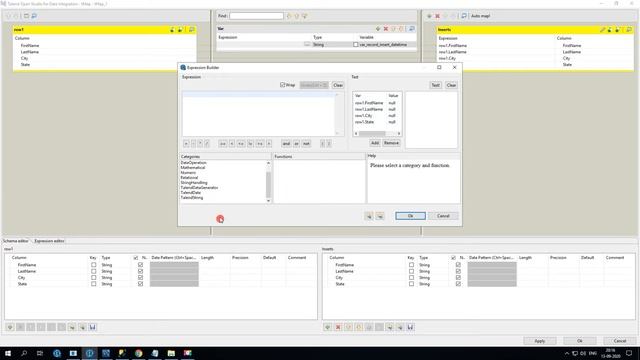
Task: Open the Windows Start menu
Action: [8, 353]
